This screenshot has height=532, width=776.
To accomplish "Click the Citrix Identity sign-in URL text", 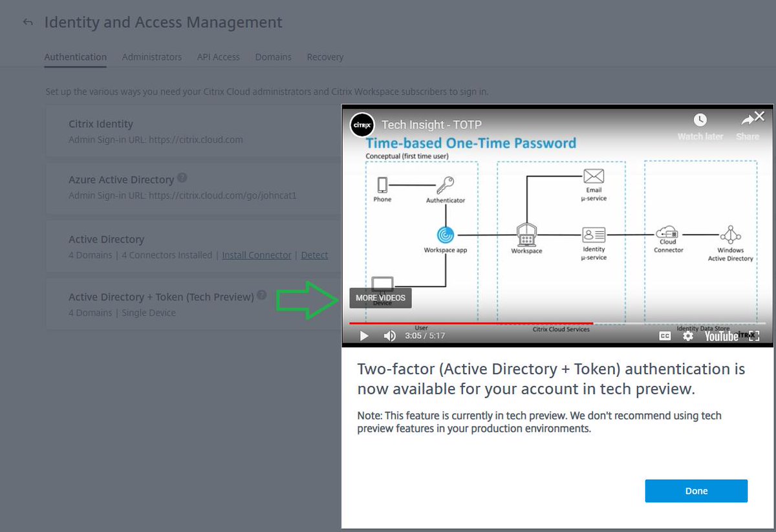I will (156, 140).
